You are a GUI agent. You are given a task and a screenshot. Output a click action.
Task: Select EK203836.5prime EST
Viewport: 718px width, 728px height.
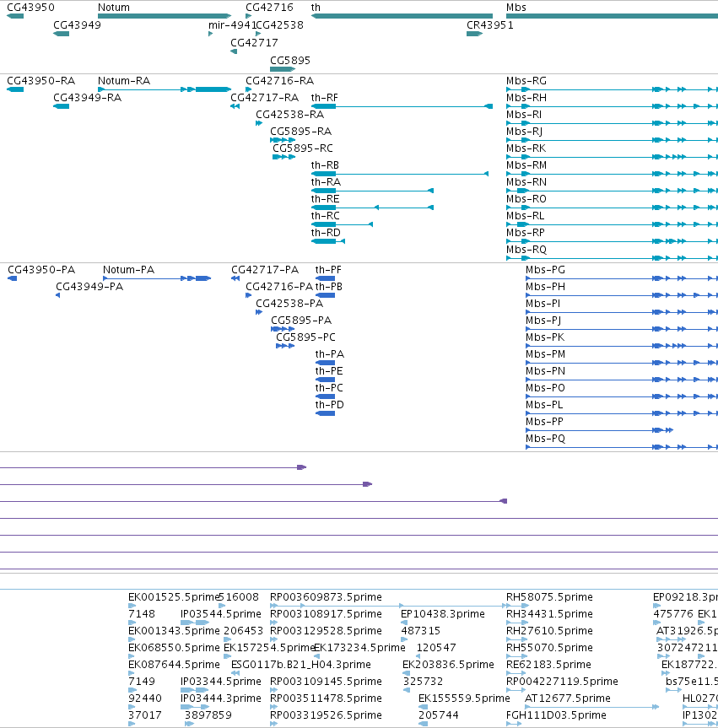pyautogui.click(x=407, y=673)
